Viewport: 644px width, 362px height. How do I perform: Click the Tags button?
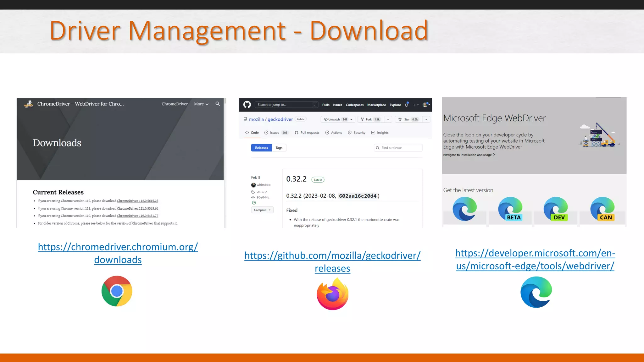tap(279, 148)
